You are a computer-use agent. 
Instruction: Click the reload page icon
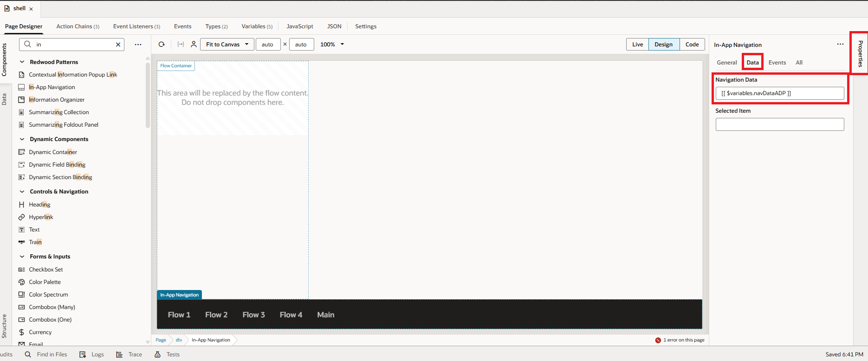pyautogui.click(x=162, y=45)
